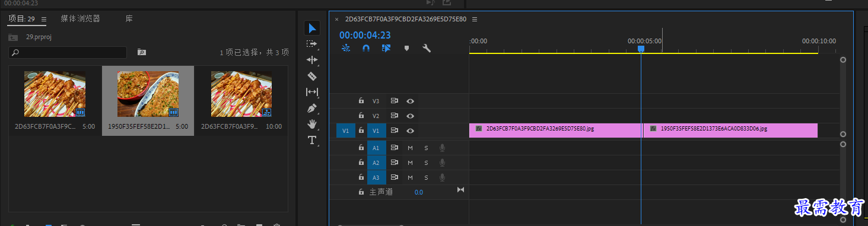Image resolution: width=868 pixels, height=226 pixels.
Task: Choose the Pen tool
Action: (x=312, y=109)
